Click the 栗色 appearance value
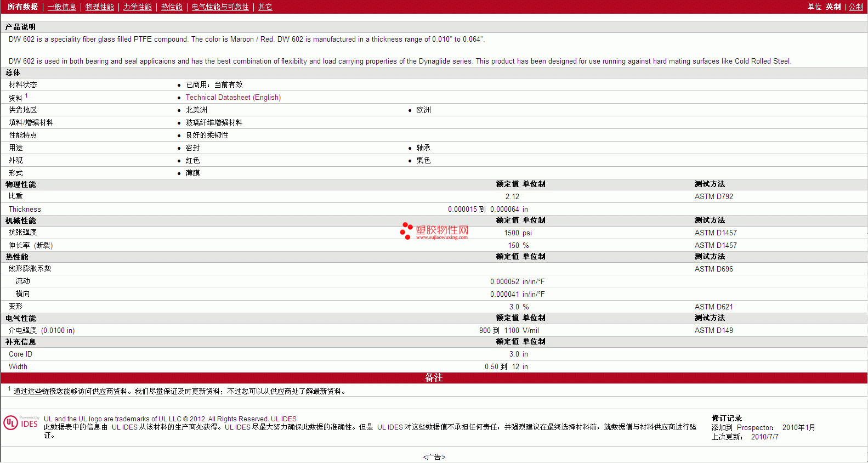This screenshot has height=463, width=868. [x=423, y=160]
